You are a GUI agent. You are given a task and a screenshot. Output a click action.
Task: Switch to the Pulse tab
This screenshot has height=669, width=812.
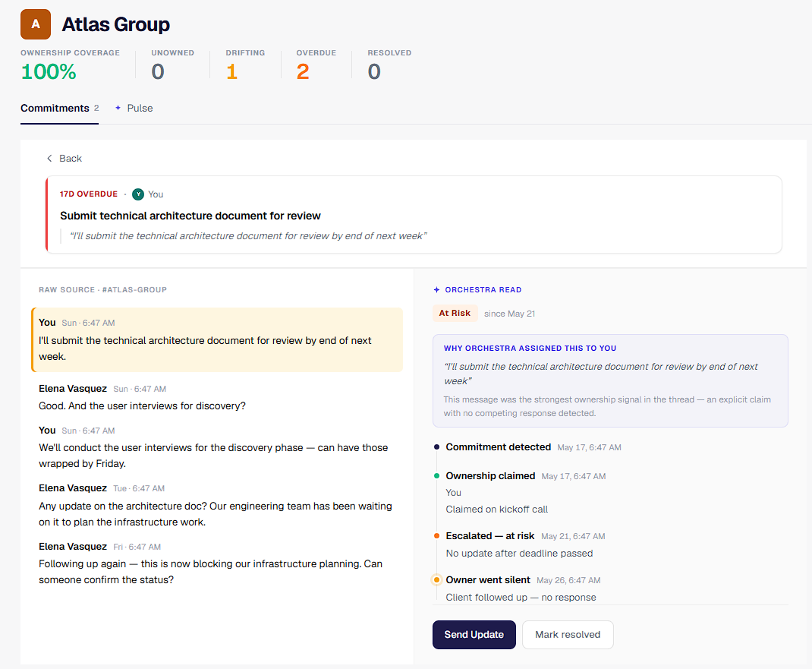(x=134, y=109)
